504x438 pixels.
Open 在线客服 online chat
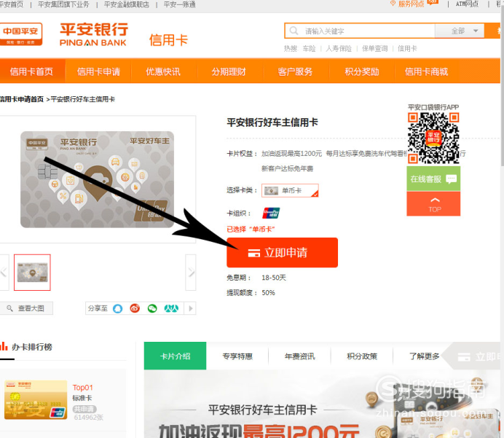433,179
